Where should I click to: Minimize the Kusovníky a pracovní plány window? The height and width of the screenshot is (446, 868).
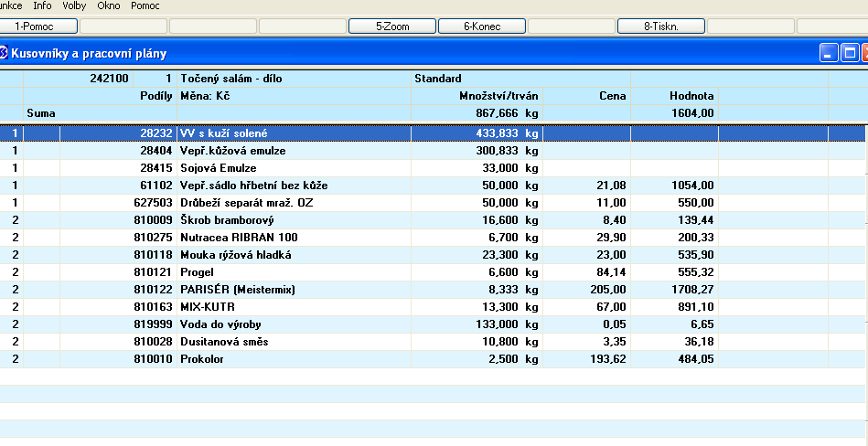coord(828,53)
